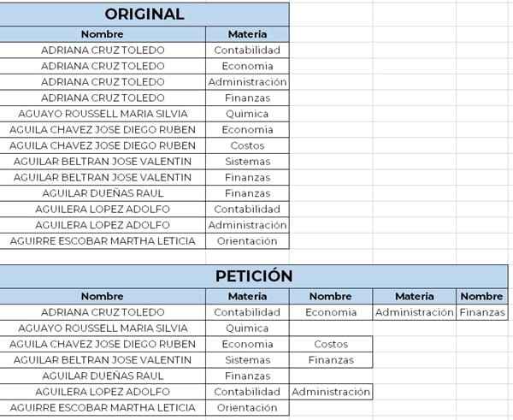Click the Orientación cell in ORIGINAL table

[247, 241]
